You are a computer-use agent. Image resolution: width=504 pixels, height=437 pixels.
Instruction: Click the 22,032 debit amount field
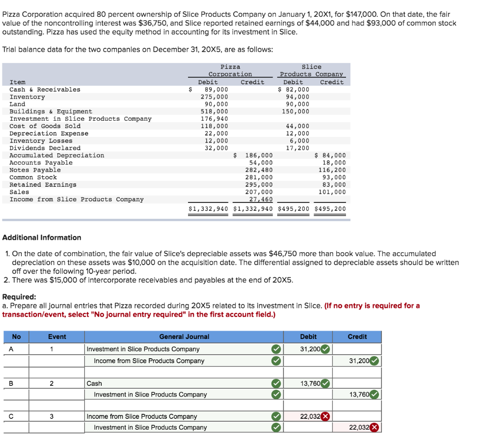308,416
